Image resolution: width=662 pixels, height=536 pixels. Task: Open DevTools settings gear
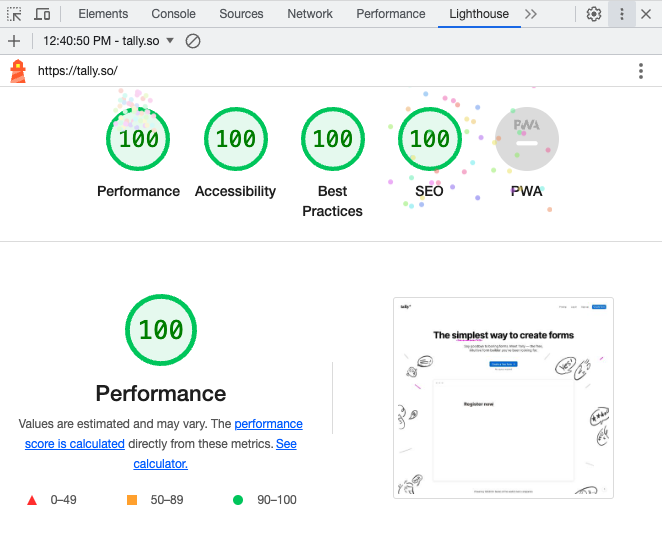tap(594, 14)
